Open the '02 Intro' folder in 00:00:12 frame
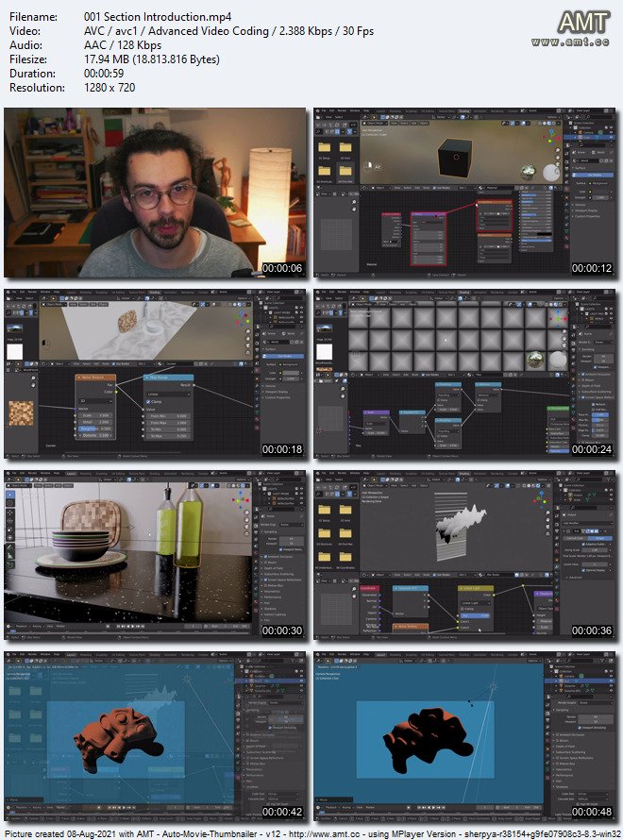This screenshot has height=840, width=623. (345, 148)
